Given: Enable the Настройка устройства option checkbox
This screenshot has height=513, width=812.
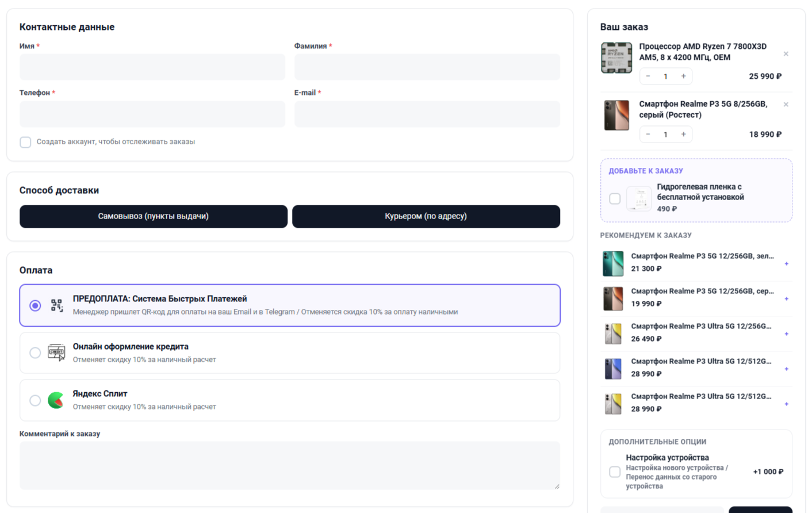Looking at the screenshot, I should tap(615, 472).
